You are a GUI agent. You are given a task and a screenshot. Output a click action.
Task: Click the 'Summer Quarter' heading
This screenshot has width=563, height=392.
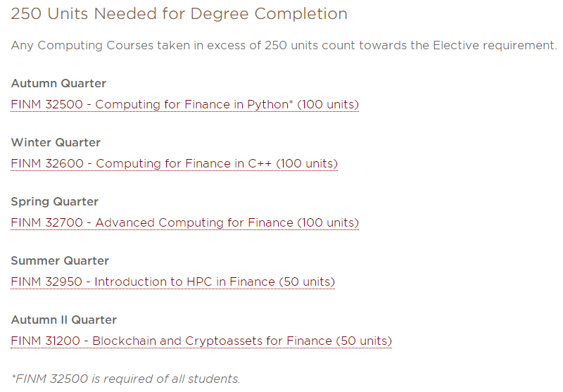[60, 260]
